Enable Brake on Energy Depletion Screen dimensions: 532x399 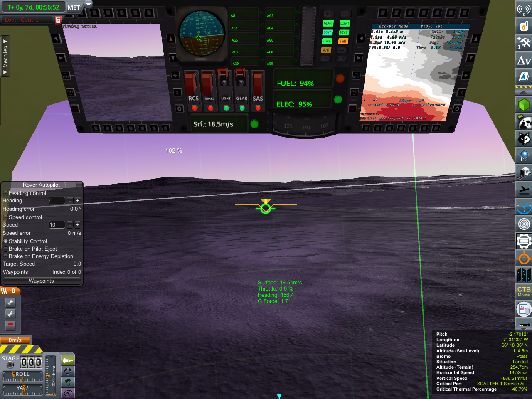5,256
